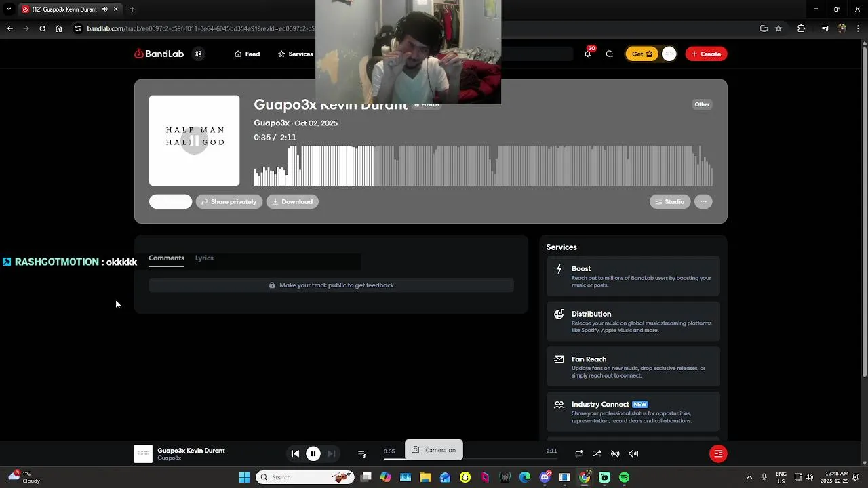This screenshot has width=868, height=488.
Task: Open the browser extensions puzzle icon
Action: coord(801,28)
